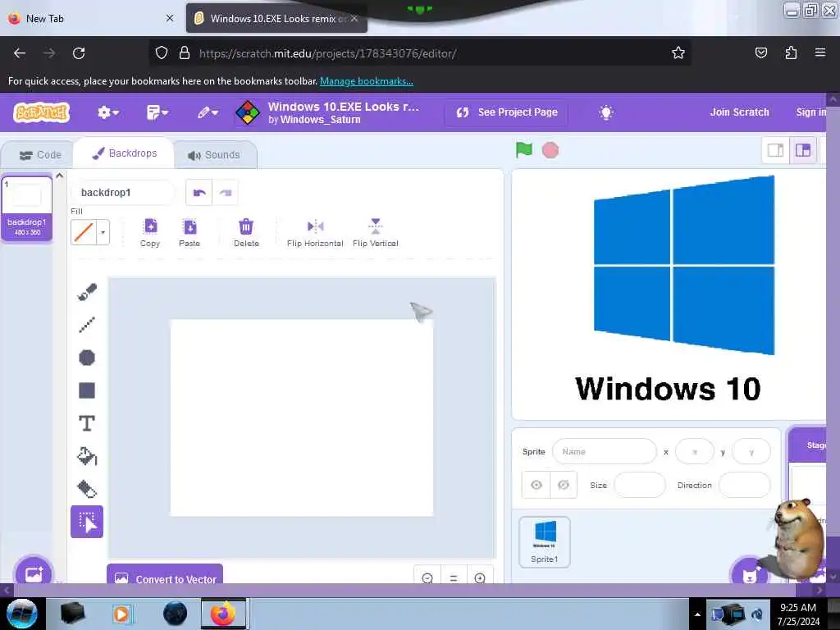
Task: Switch to the Backdrops tab
Action: click(x=125, y=153)
